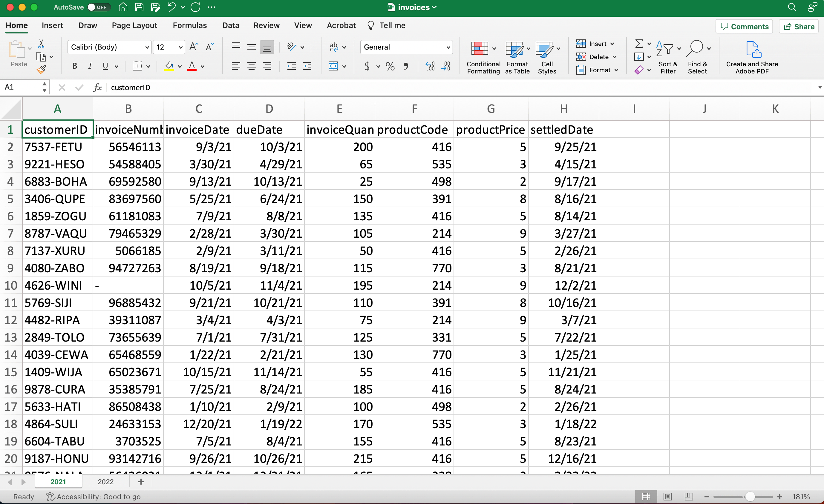Click cell A1 containing customerID
The width and height of the screenshot is (824, 504).
point(57,129)
